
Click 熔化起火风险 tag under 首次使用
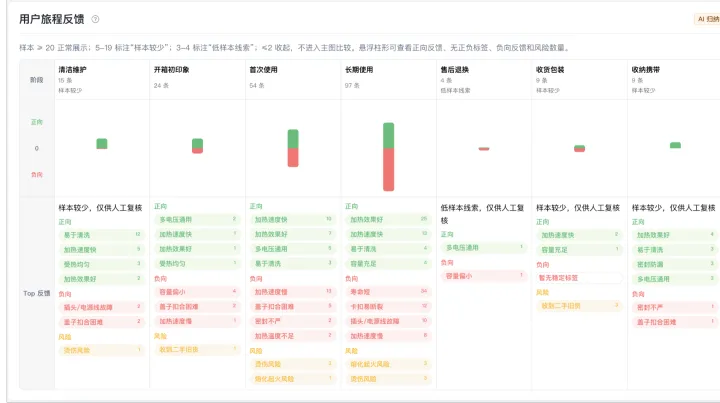[x=293, y=379]
